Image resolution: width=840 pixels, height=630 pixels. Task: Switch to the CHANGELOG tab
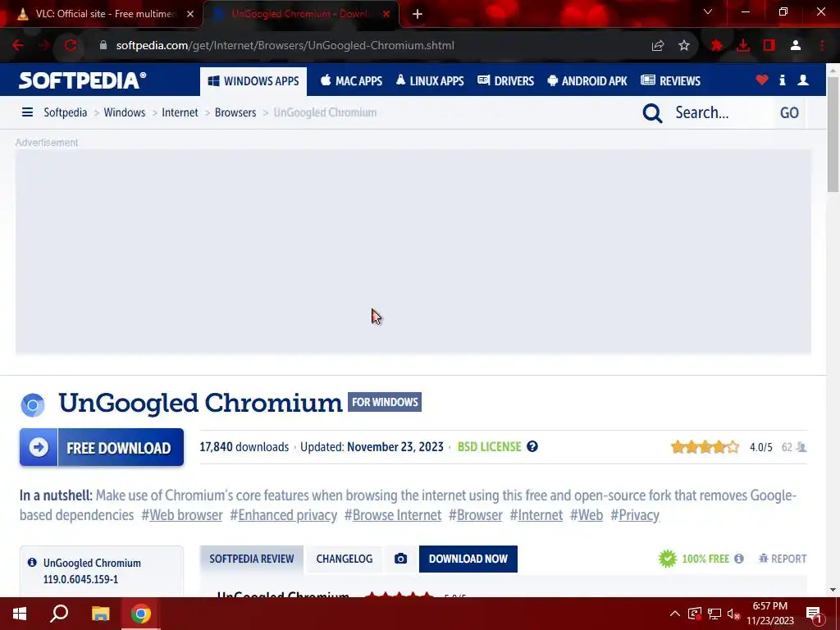345,559
